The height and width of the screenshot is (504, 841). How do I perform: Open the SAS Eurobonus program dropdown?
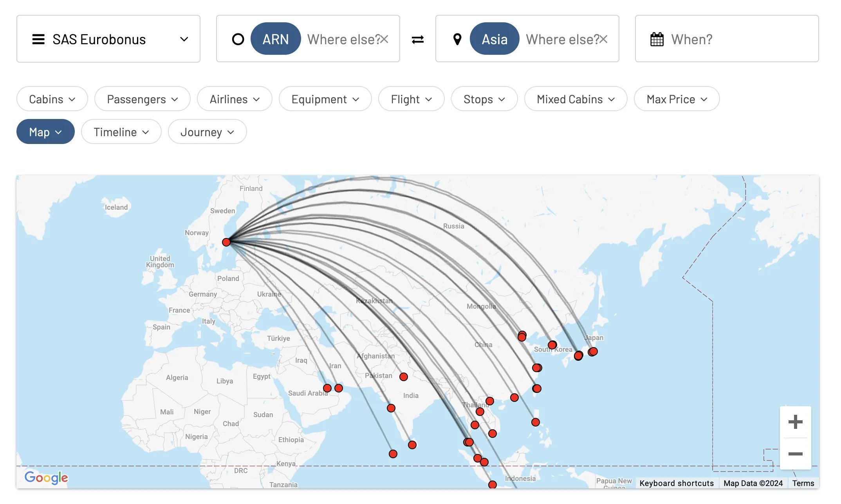click(108, 39)
